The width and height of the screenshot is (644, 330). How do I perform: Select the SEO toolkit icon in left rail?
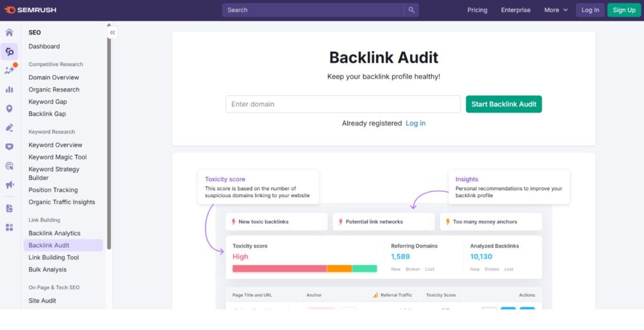pyautogui.click(x=9, y=52)
